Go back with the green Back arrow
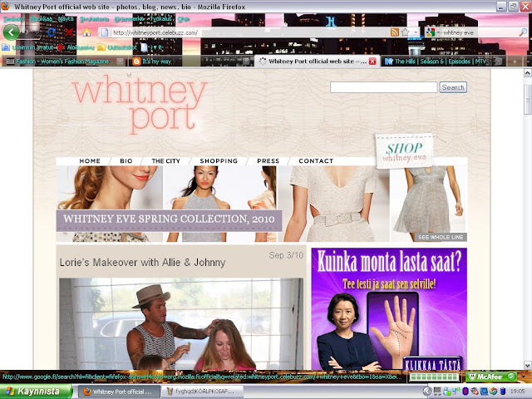Image resolution: width=532 pixels, height=399 pixels. click(11, 32)
